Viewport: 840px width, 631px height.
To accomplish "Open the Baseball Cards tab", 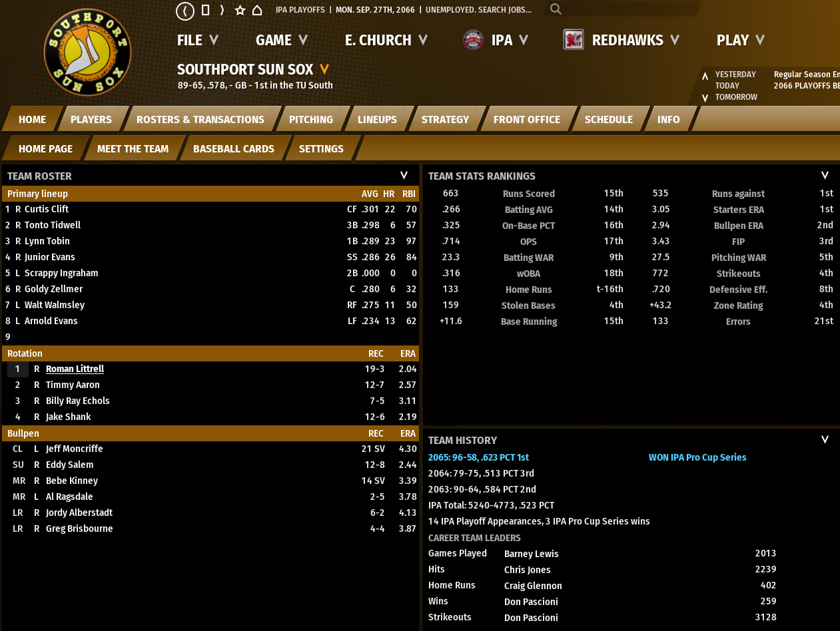I will pos(233,149).
